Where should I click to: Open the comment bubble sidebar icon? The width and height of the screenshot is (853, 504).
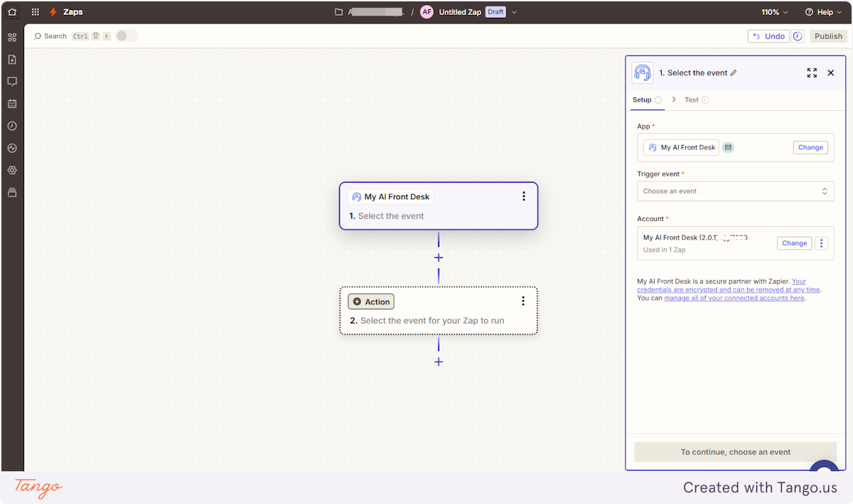(12, 82)
